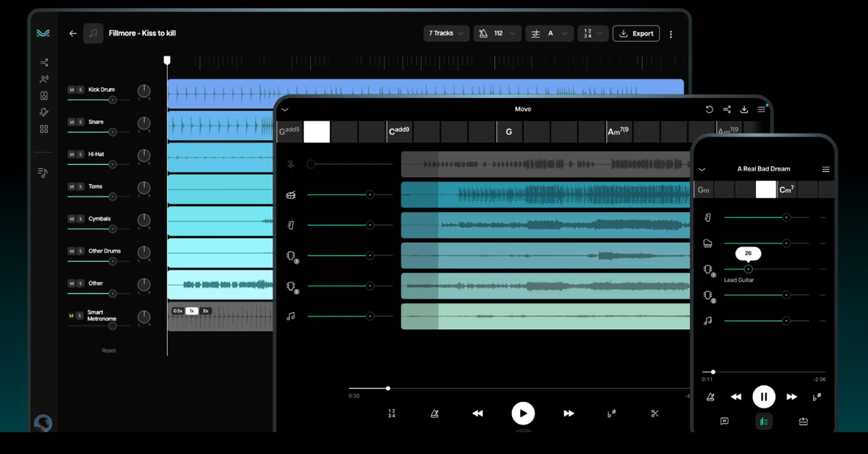Fast-forward in the tablet player

[569, 414]
